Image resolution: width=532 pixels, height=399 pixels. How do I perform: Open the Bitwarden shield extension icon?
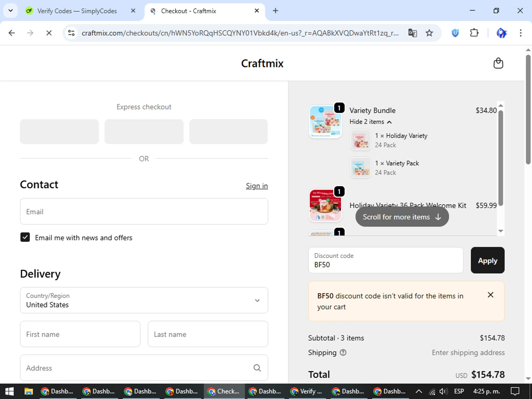[455, 33]
